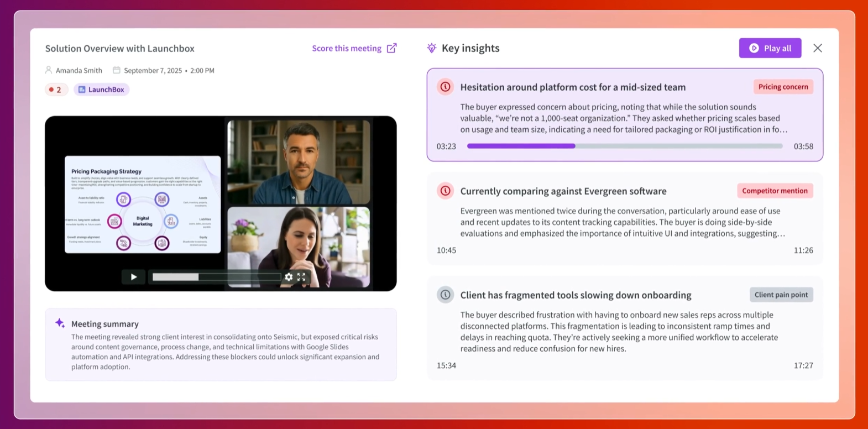Click the calendar icon beside September 7, 2025
868x429 pixels.
click(x=117, y=70)
